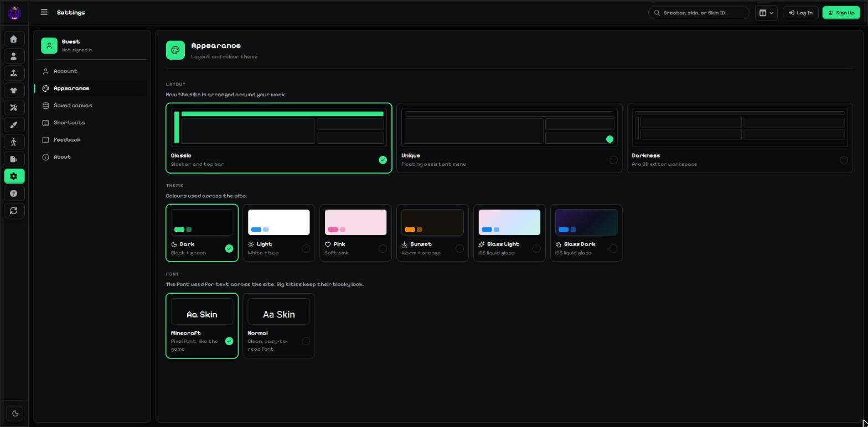Open the layout switcher dropdown in top bar
This screenshot has width=868, height=427.
click(x=766, y=13)
